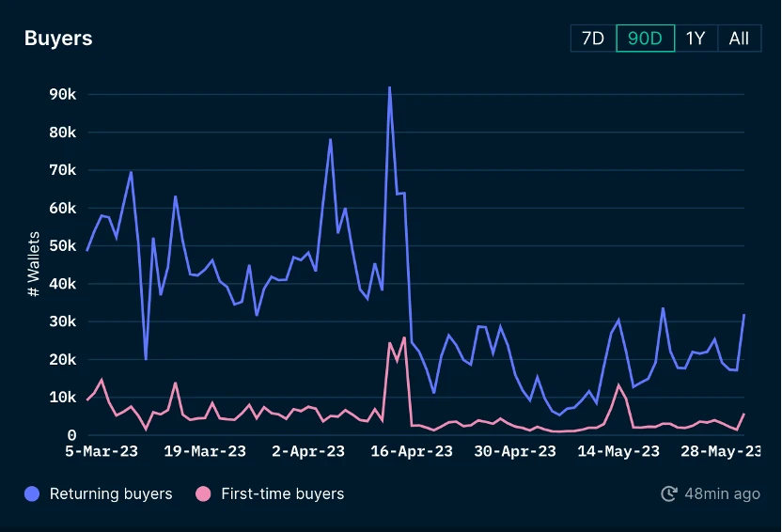Image resolution: width=782 pixels, height=532 pixels.
Task: Select the 90D time range tab
Action: click(x=645, y=39)
